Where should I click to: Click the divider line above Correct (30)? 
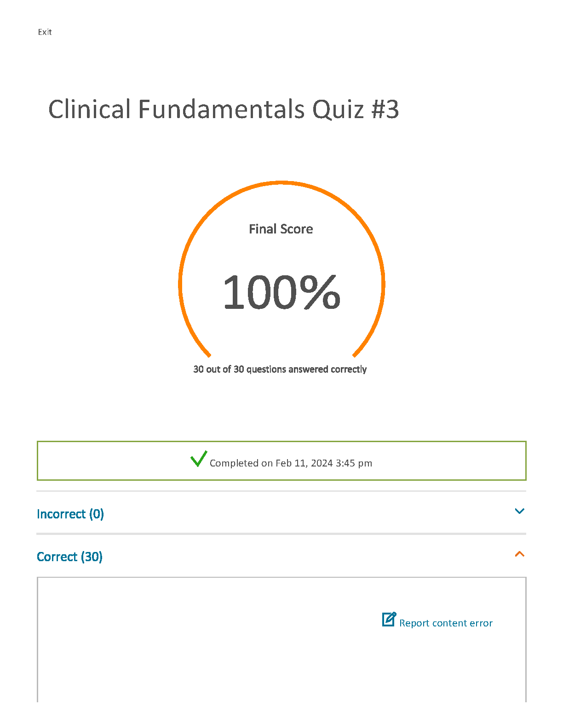tap(281, 534)
